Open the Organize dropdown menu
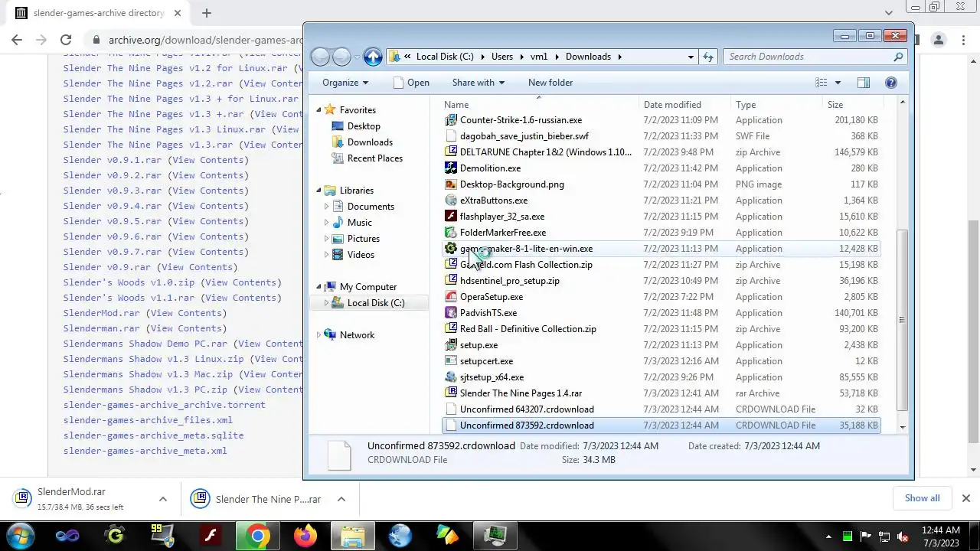Image resolution: width=980 pixels, height=551 pixels. [x=345, y=83]
